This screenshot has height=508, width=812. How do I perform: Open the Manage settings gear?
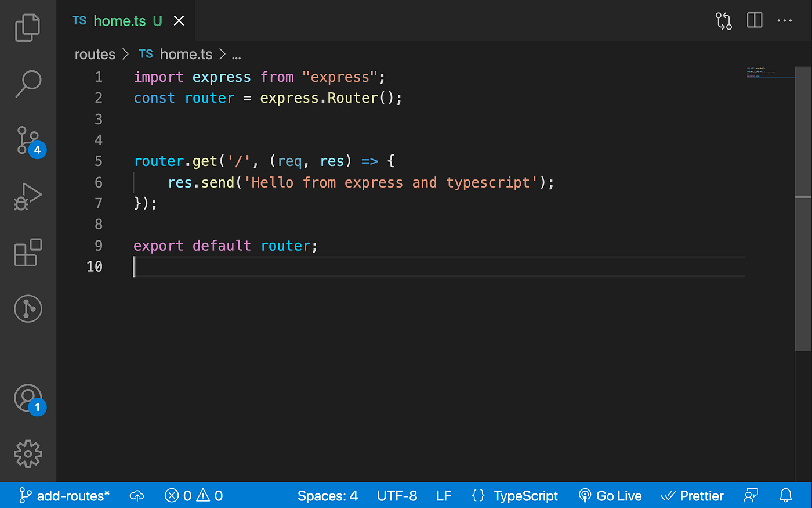click(27, 454)
